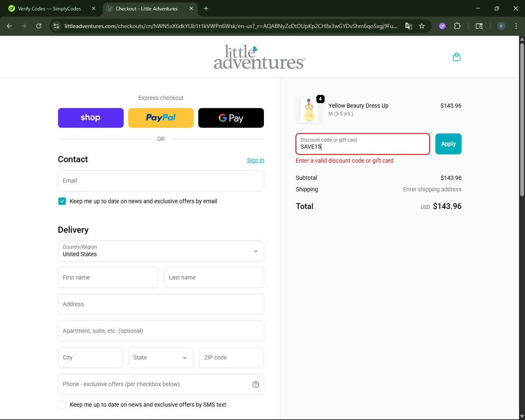Screen dimensions: 525x420
Task: Click the 'Enter a valid discount code' error text
Action: coord(344,161)
